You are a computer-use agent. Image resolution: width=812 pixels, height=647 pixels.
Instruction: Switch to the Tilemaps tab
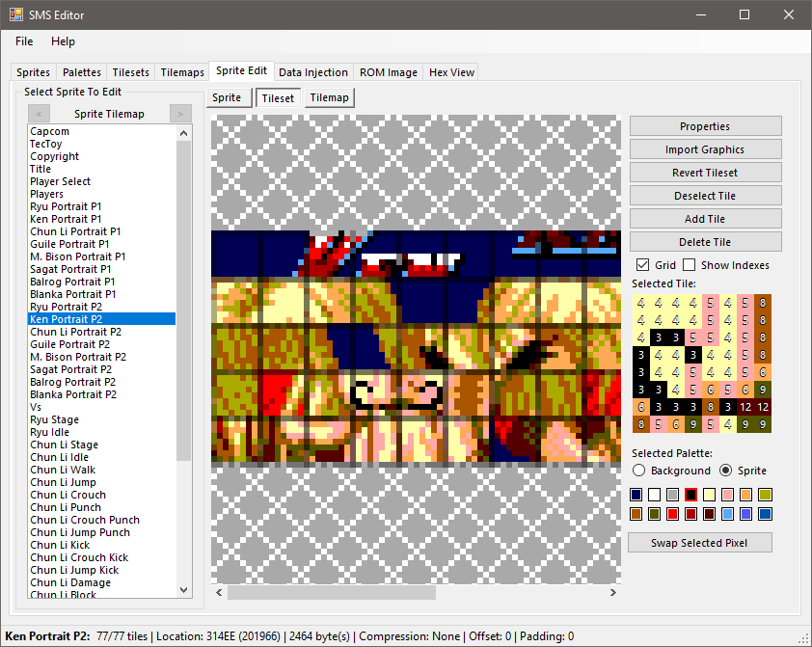[x=182, y=72]
